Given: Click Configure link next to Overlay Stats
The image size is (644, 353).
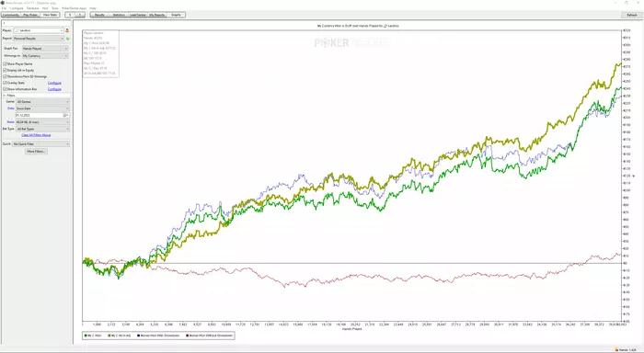Looking at the screenshot, I should point(54,83).
